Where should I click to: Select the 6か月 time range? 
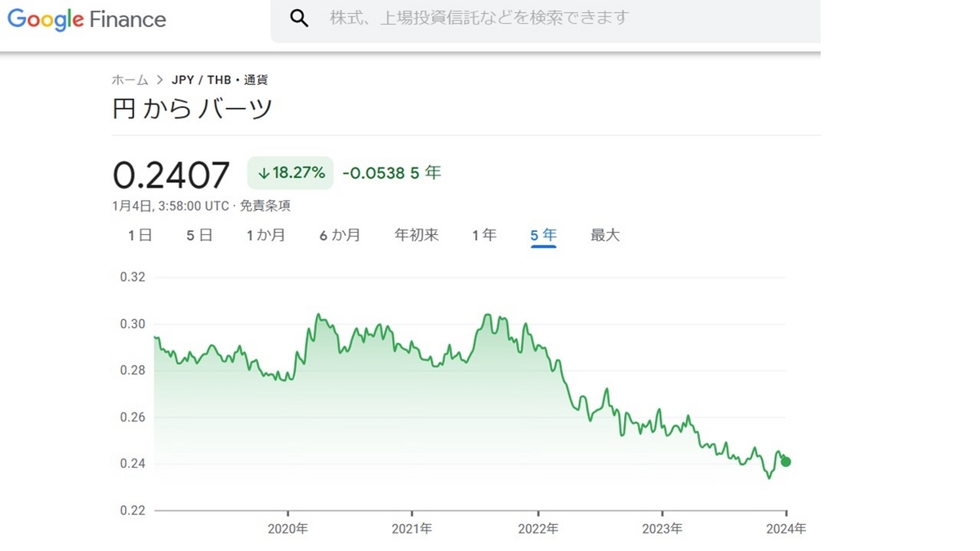pos(340,235)
